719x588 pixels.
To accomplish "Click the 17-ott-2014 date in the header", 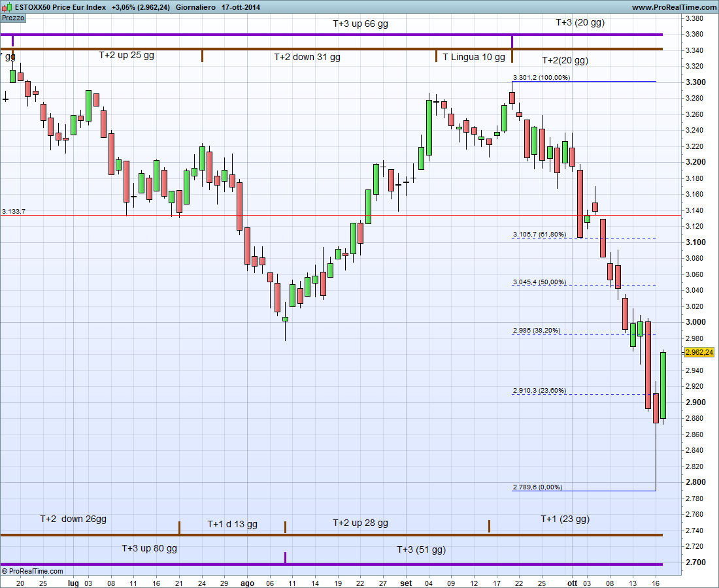I will pos(241,7).
